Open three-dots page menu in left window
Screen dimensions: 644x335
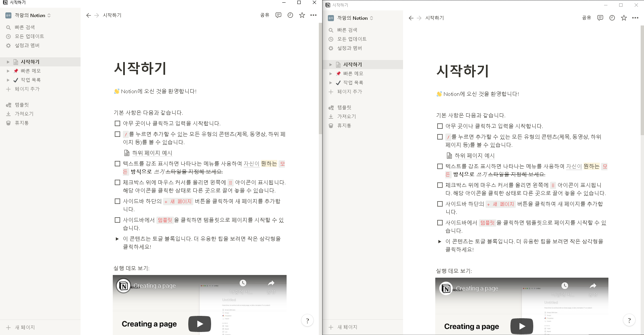click(x=313, y=15)
